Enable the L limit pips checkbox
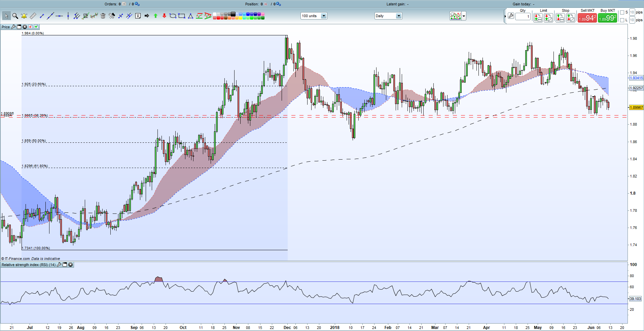 tap(622, 20)
